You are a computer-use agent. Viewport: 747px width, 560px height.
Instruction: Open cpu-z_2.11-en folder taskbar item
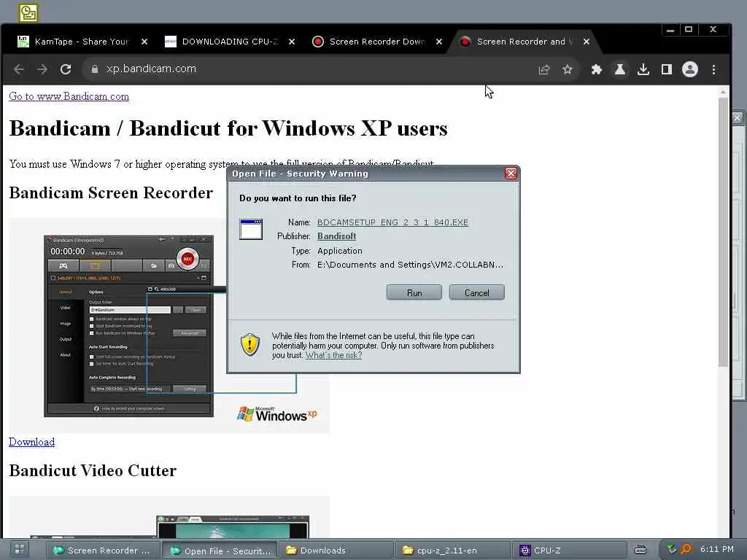(x=453, y=551)
